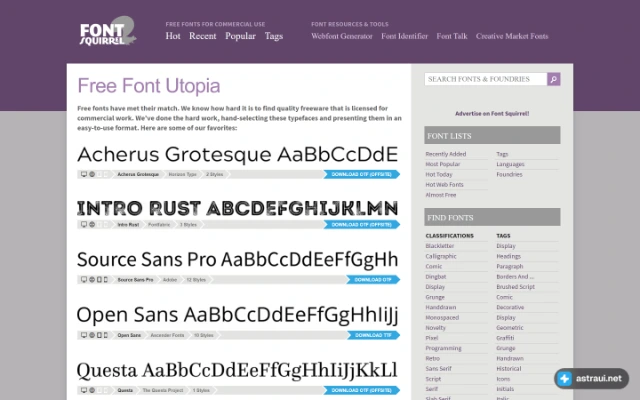640x400 pixels.
Task: Open Creative Market Fonts from the header
Action: (x=512, y=36)
